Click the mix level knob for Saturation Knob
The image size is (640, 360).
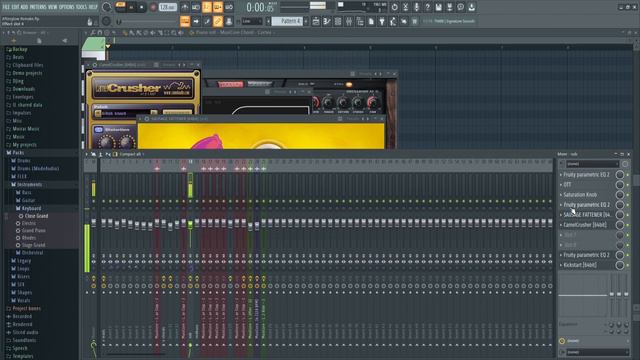coord(620,195)
